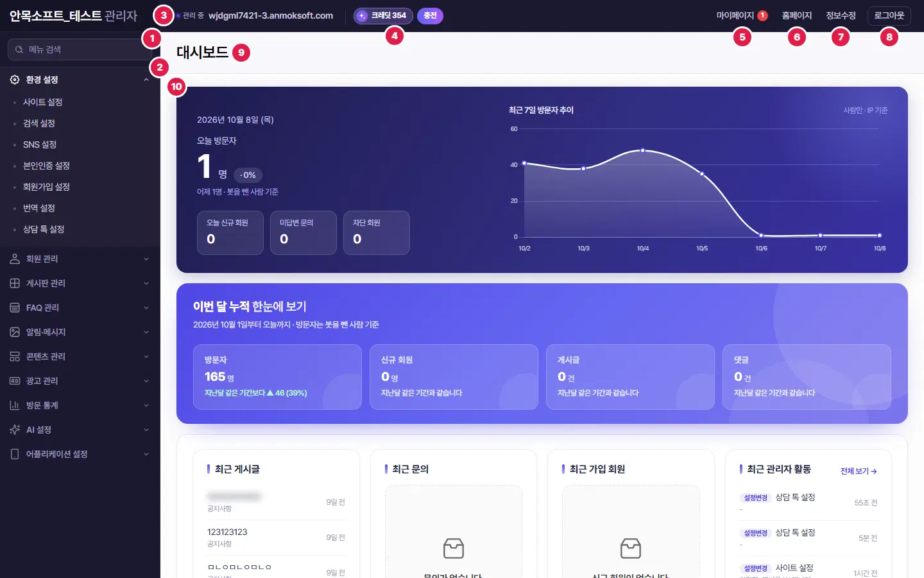924x578 pixels.
Task: Click the 어플리케이션 설정 phone icon
Action: [15, 454]
